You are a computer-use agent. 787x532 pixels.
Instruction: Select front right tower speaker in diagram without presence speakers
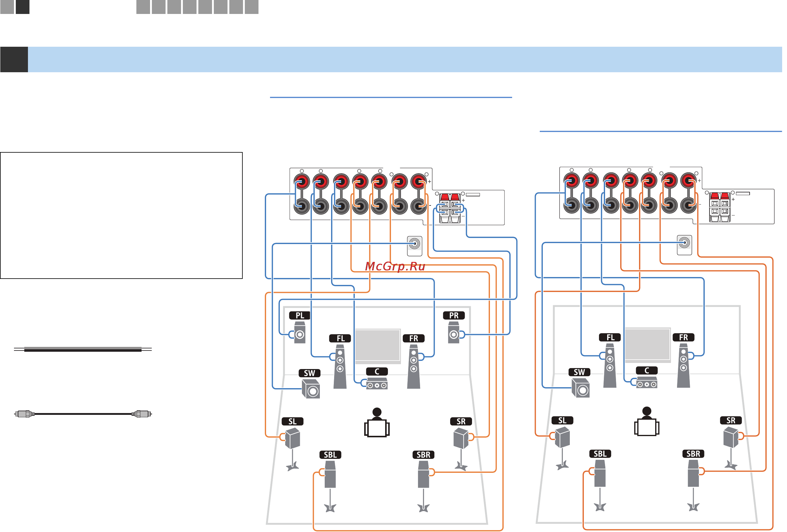coord(683,366)
